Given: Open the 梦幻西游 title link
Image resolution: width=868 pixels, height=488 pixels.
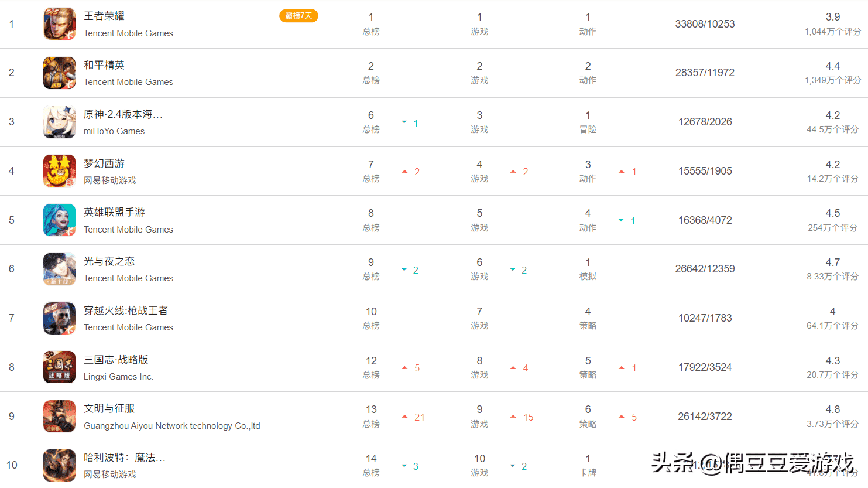Looking at the screenshot, I should point(104,163).
